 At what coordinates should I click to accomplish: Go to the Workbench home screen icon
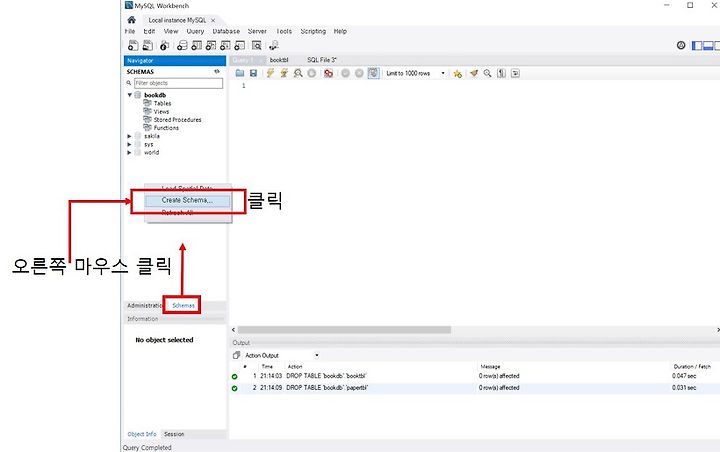click(x=131, y=20)
